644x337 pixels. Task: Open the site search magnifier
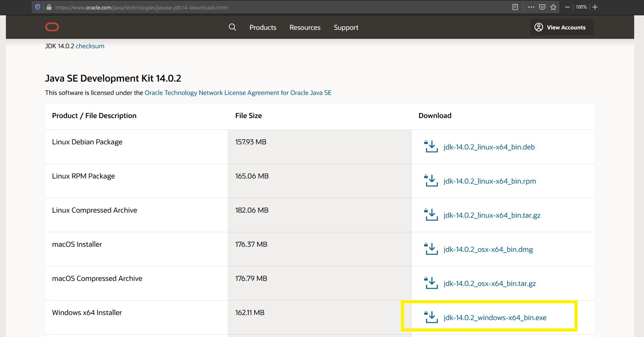click(232, 27)
